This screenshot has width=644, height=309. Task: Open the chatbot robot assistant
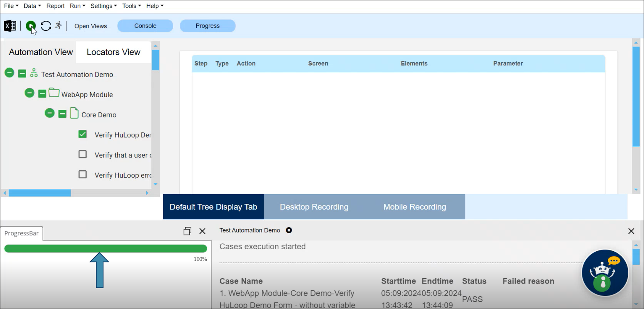pyautogui.click(x=604, y=273)
